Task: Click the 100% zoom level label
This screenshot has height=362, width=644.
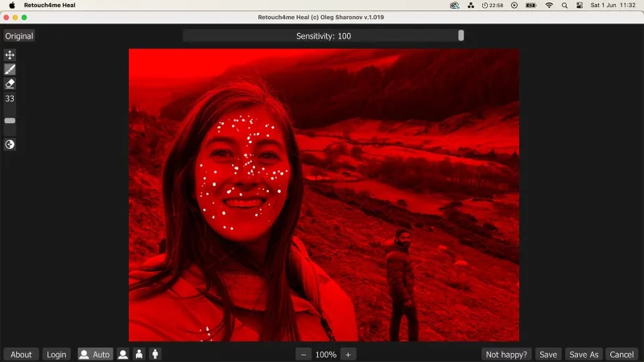Action: (x=326, y=355)
